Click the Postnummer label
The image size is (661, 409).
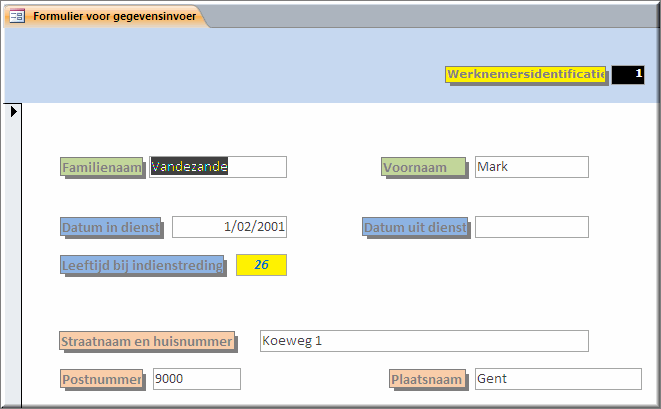(102, 379)
